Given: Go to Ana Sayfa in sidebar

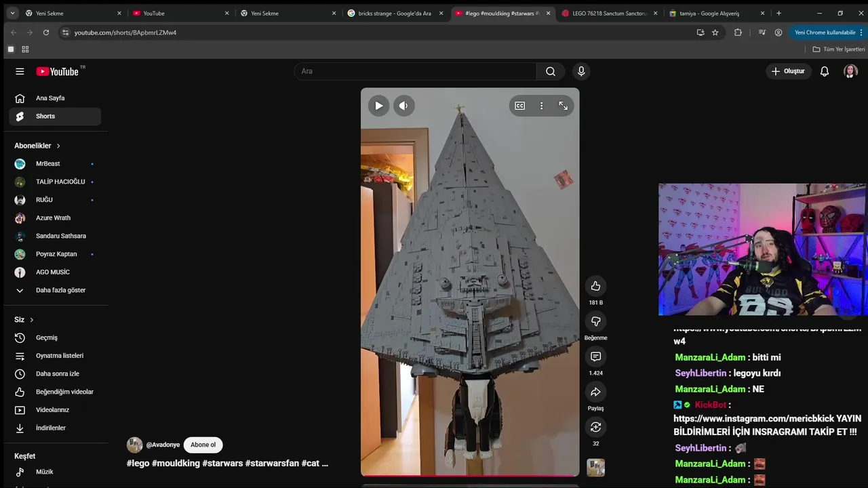Looking at the screenshot, I should 55,98.
